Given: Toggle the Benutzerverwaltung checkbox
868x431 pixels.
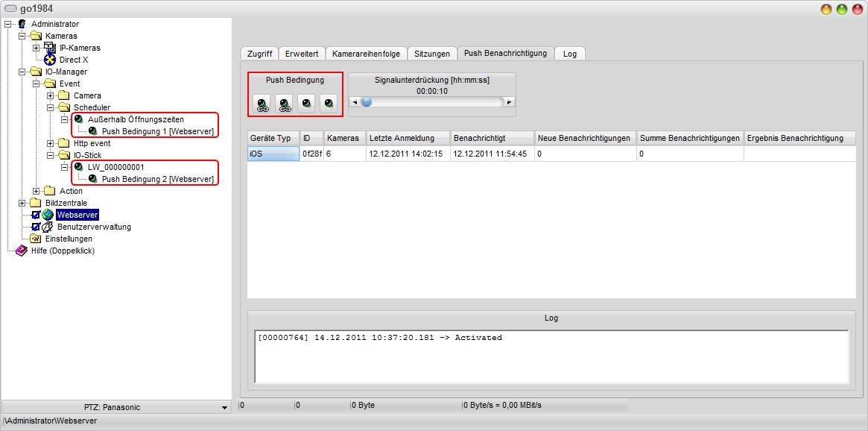Looking at the screenshot, I should point(35,227).
